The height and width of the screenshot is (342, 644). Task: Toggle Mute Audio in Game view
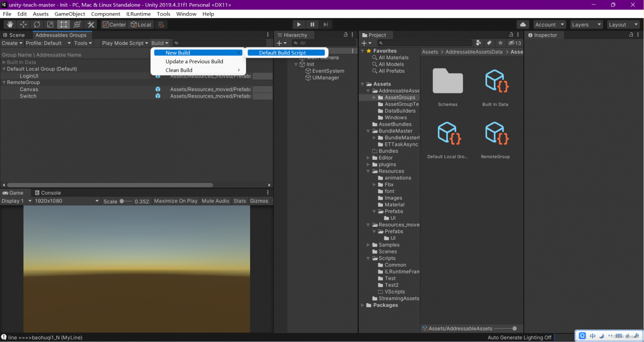(x=215, y=201)
